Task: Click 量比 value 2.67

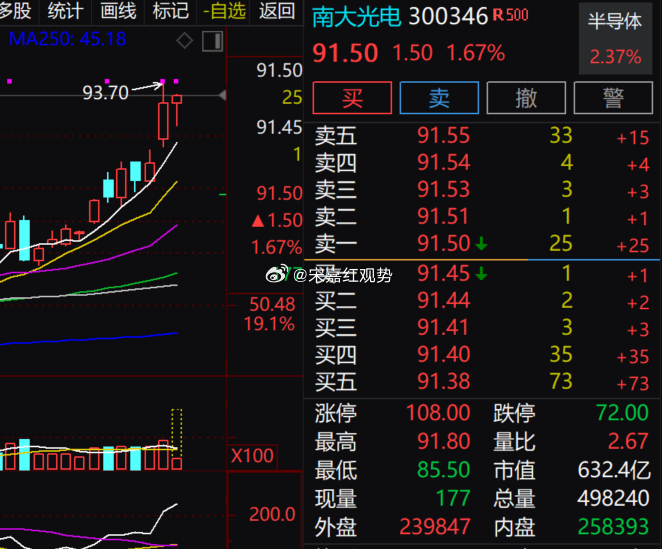Action: pyautogui.click(x=628, y=441)
